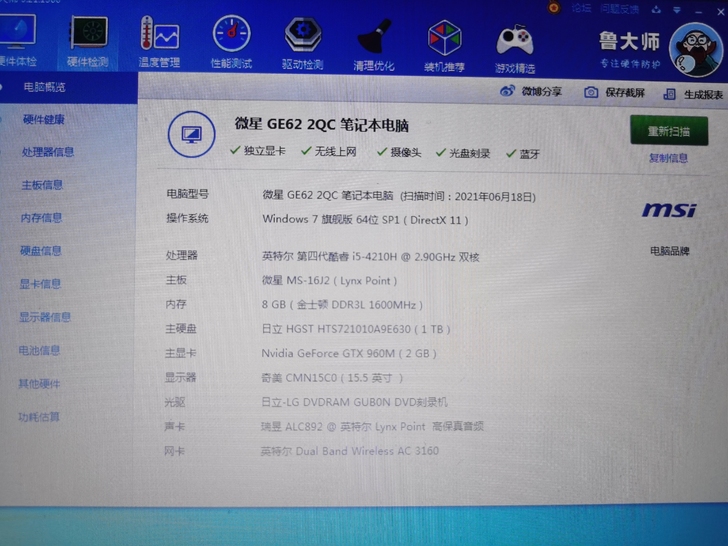Click 电脑型号 value with scan date

tap(399, 196)
